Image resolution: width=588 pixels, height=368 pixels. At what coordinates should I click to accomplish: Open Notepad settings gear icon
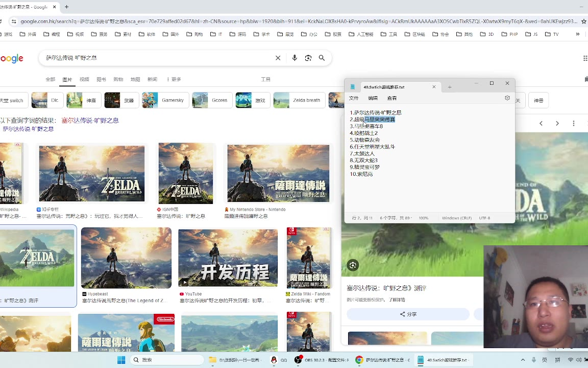coord(507,98)
